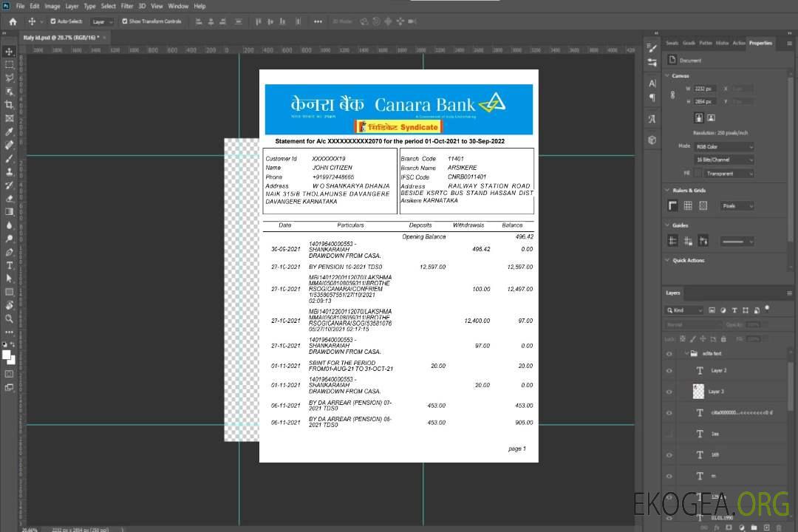Click the foreground color swatch
Viewport: 798px width, 532px height.
coord(6,355)
